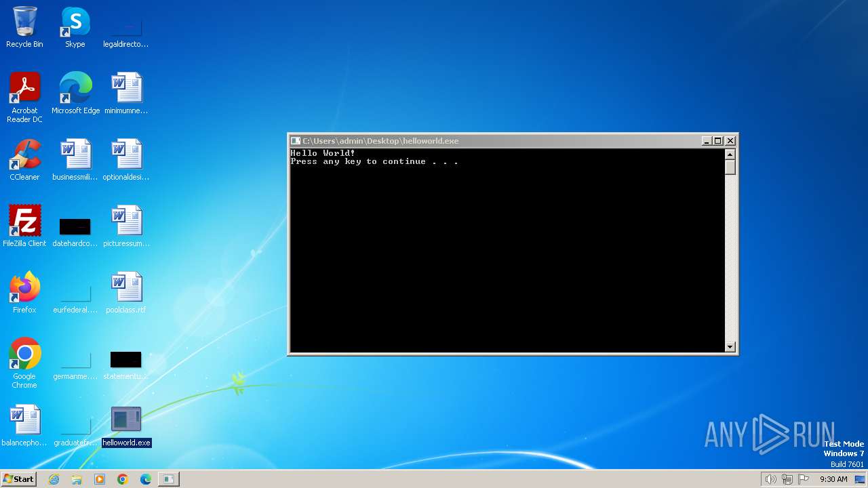Maximize the helloworld.exe console window
This screenshot has height=488, width=868.
point(717,141)
